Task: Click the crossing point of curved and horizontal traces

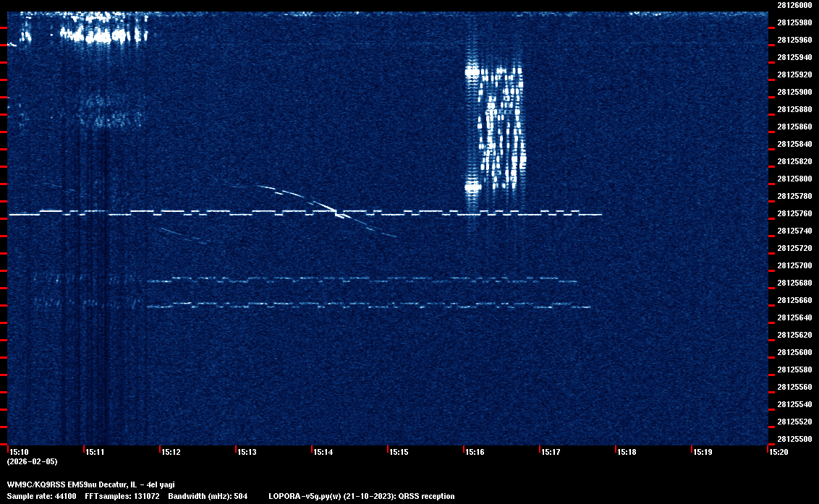Action: point(336,212)
